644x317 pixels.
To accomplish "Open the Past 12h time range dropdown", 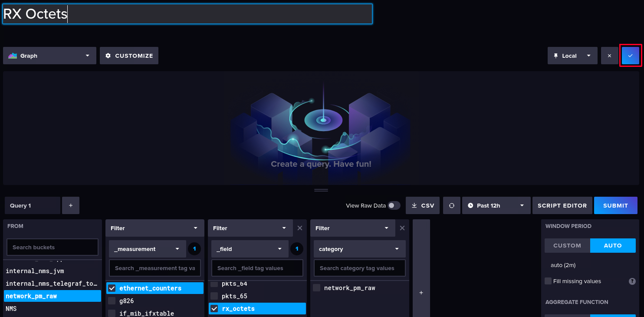I will 496,205.
